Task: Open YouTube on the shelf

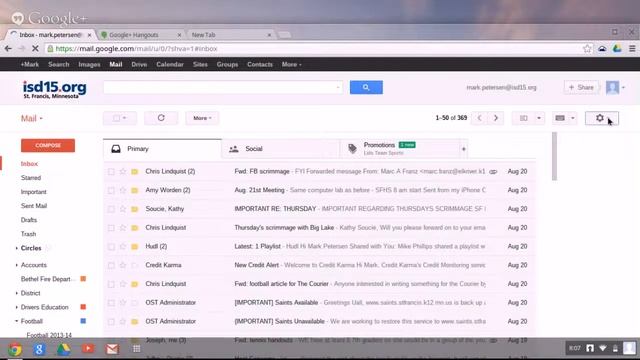Action: click(88, 348)
